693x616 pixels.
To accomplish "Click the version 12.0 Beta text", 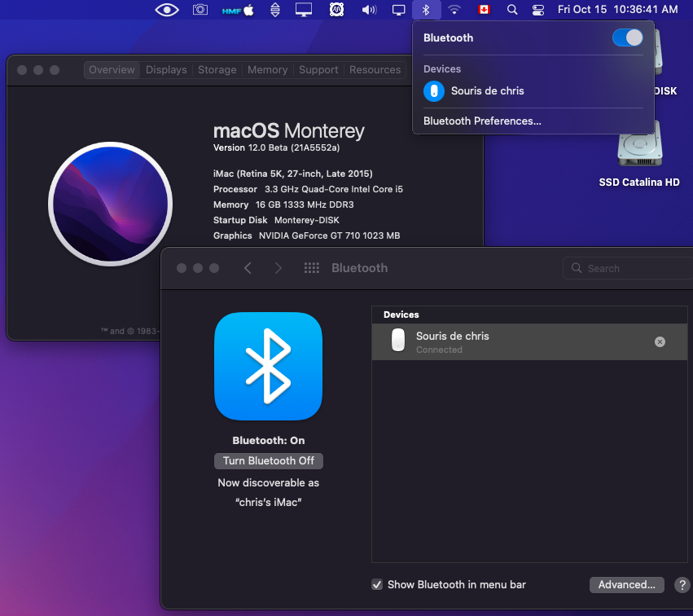I will (276, 147).
